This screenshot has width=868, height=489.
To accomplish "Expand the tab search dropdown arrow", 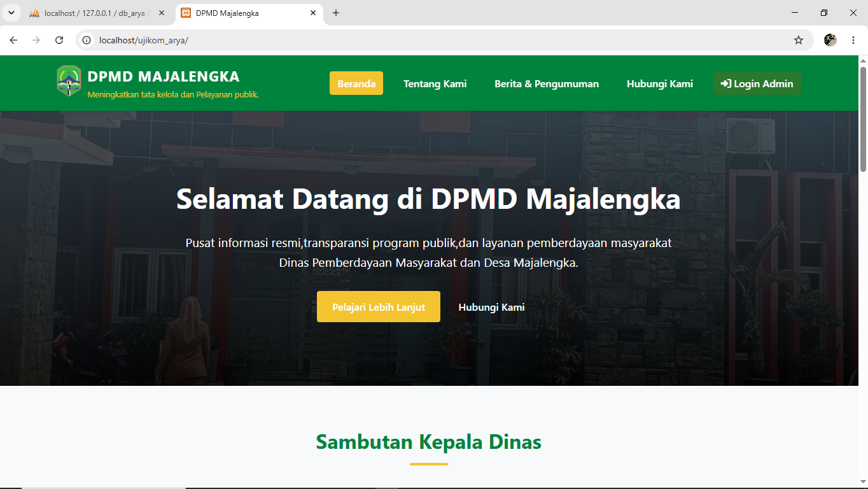I will [x=11, y=13].
